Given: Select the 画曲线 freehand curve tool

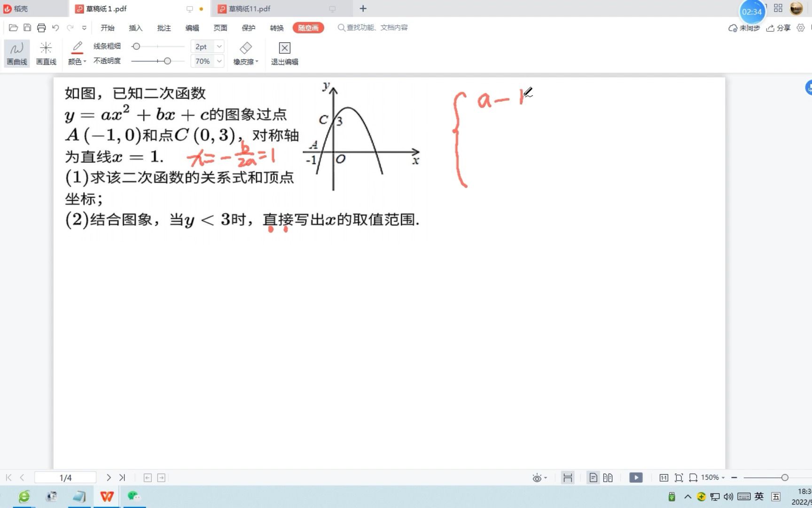Looking at the screenshot, I should pyautogui.click(x=16, y=52).
